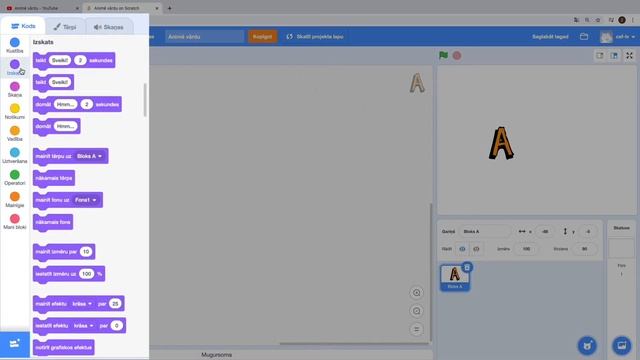Open the browser profile avatar
640x360 pixels.
coord(622,20)
